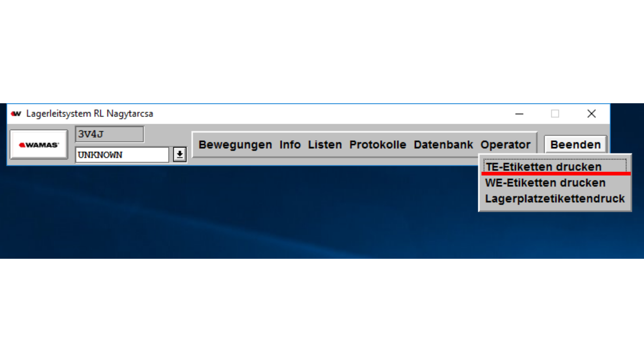The width and height of the screenshot is (644, 362).
Task: Click the UNKNOWN combo box field
Action: (x=122, y=155)
